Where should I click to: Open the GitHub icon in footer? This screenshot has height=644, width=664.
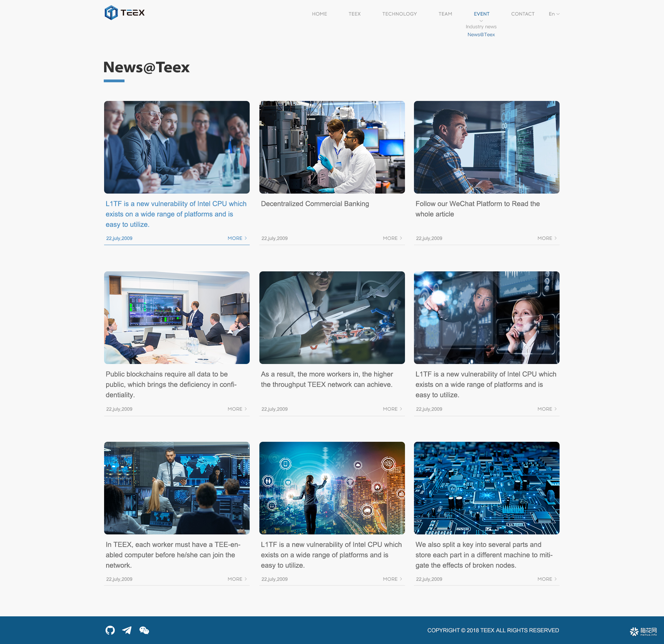(110, 630)
